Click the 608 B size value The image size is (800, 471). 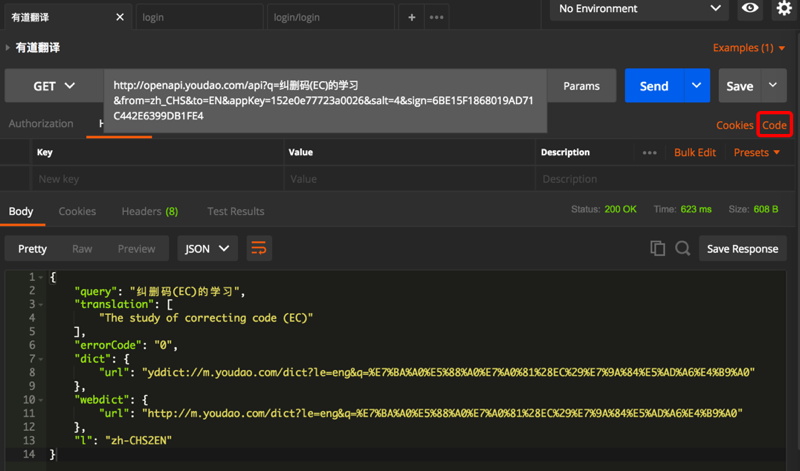766,209
